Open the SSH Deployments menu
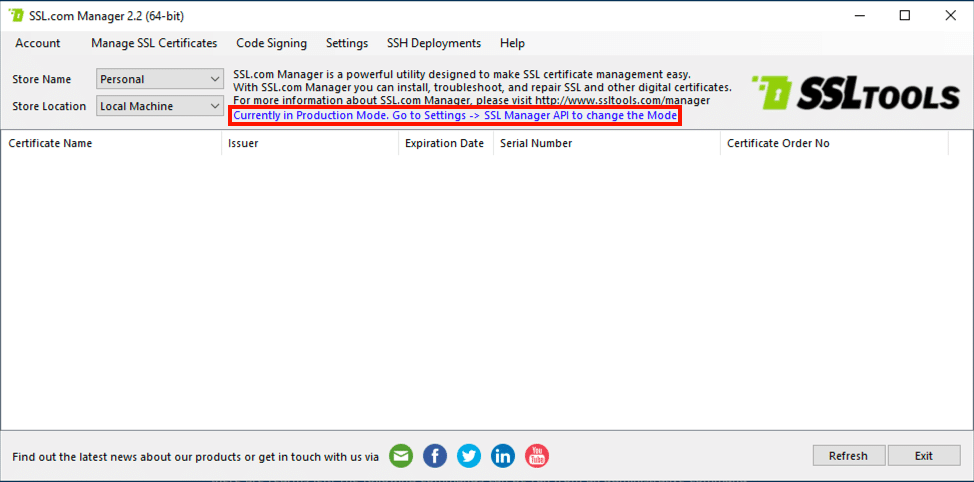974x482 pixels. [x=434, y=43]
